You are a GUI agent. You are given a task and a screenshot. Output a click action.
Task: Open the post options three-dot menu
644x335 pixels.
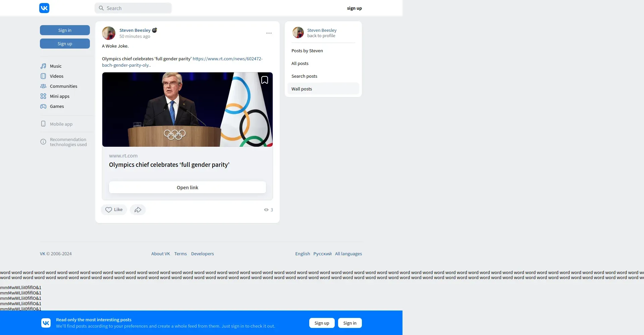pyautogui.click(x=269, y=33)
